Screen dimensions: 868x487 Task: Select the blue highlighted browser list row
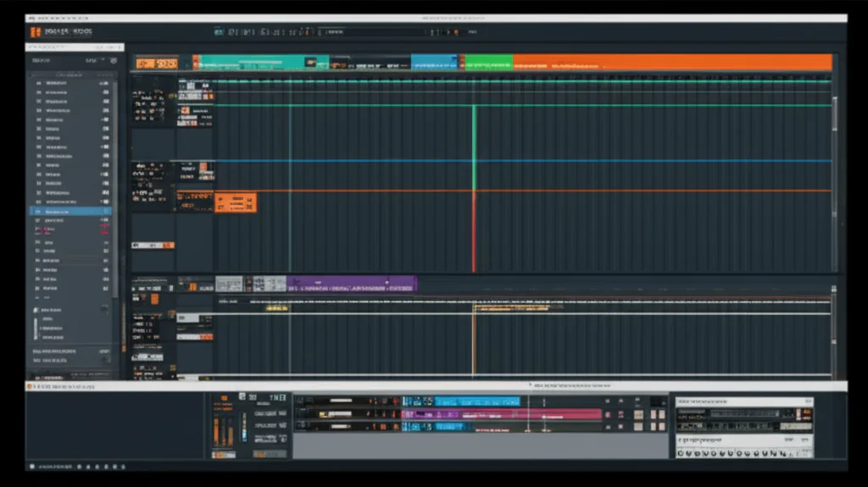coord(70,212)
